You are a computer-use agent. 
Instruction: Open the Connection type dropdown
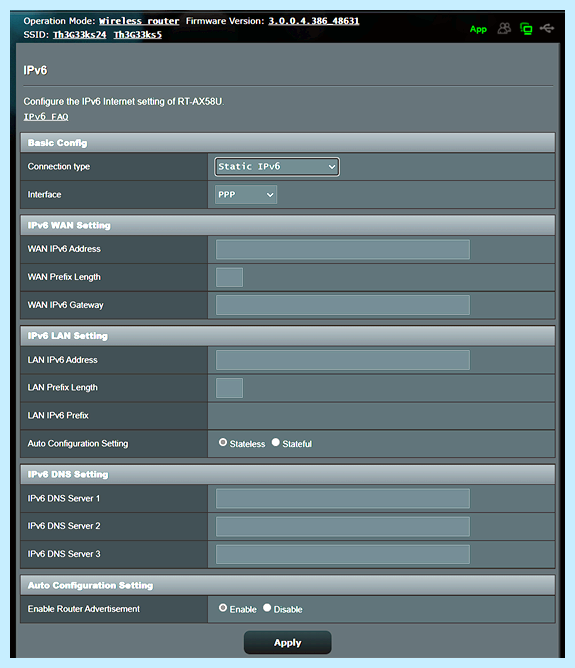click(277, 167)
